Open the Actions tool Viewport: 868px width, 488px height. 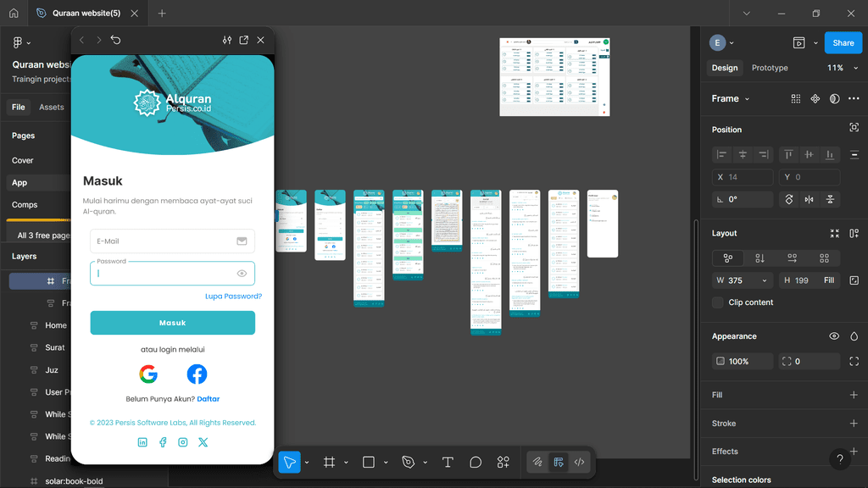point(504,462)
